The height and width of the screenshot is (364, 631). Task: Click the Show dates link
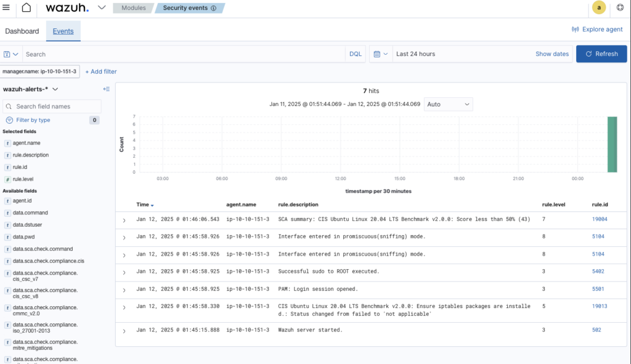(552, 54)
